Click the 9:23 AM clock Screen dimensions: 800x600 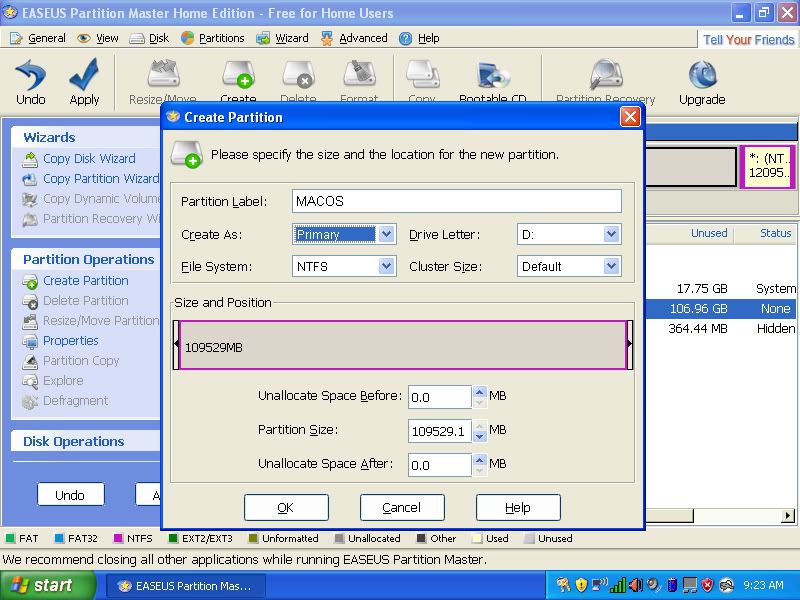coord(763,585)
